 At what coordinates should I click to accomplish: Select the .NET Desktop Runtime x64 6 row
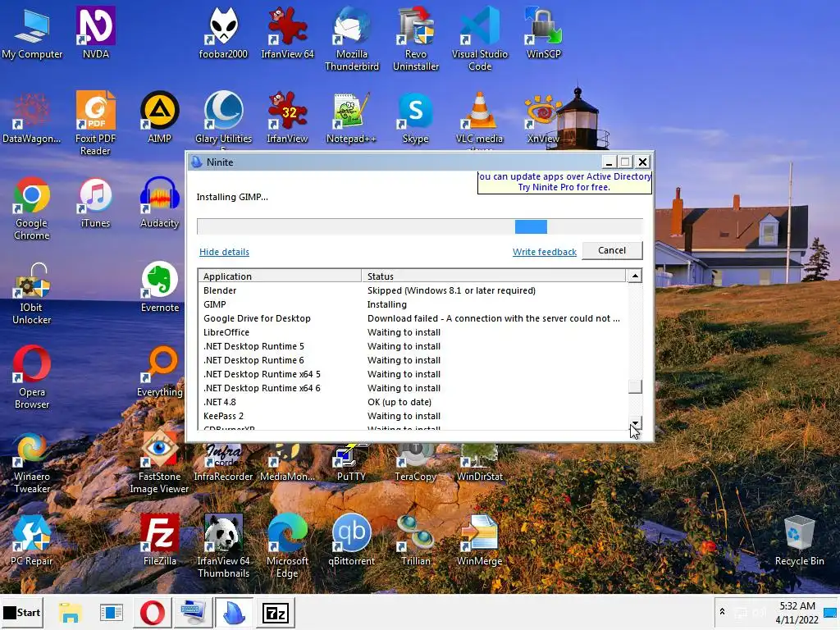pos(413,388)
